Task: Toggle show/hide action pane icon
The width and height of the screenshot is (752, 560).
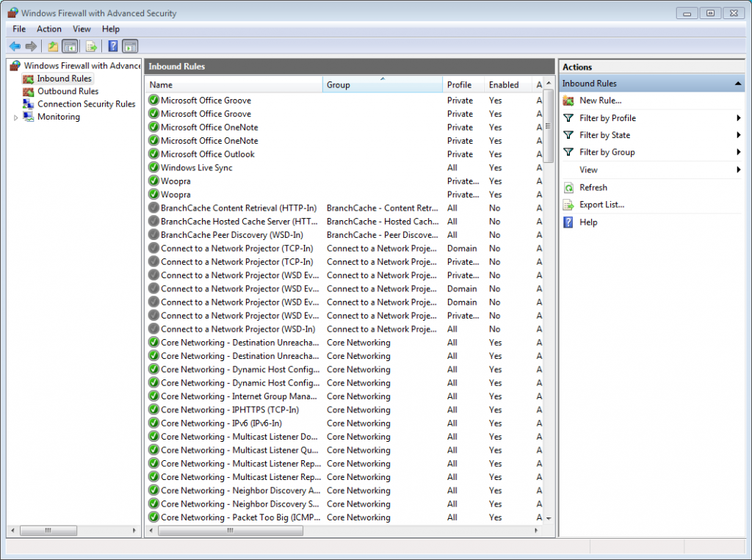Action: click(x=129, y=46)
